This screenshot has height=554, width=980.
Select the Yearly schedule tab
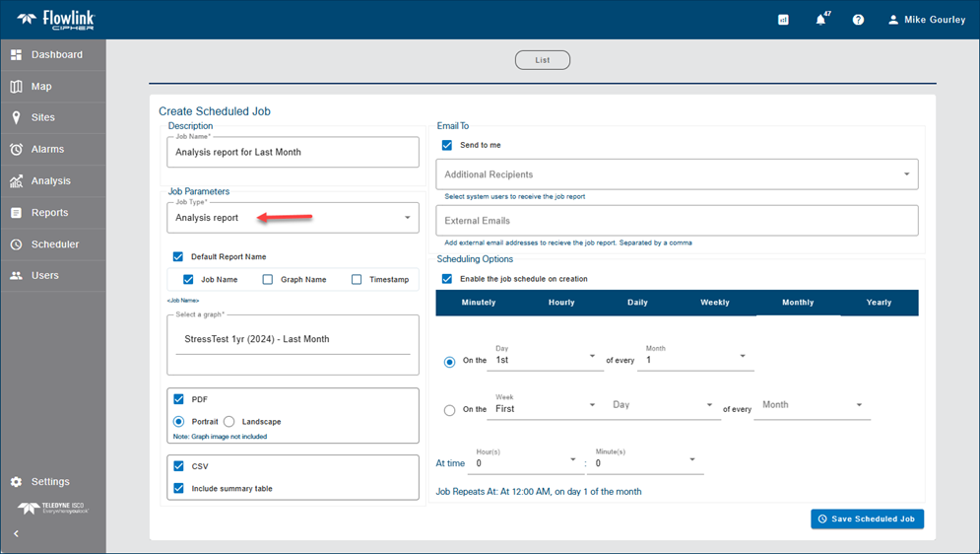point(879,303)
